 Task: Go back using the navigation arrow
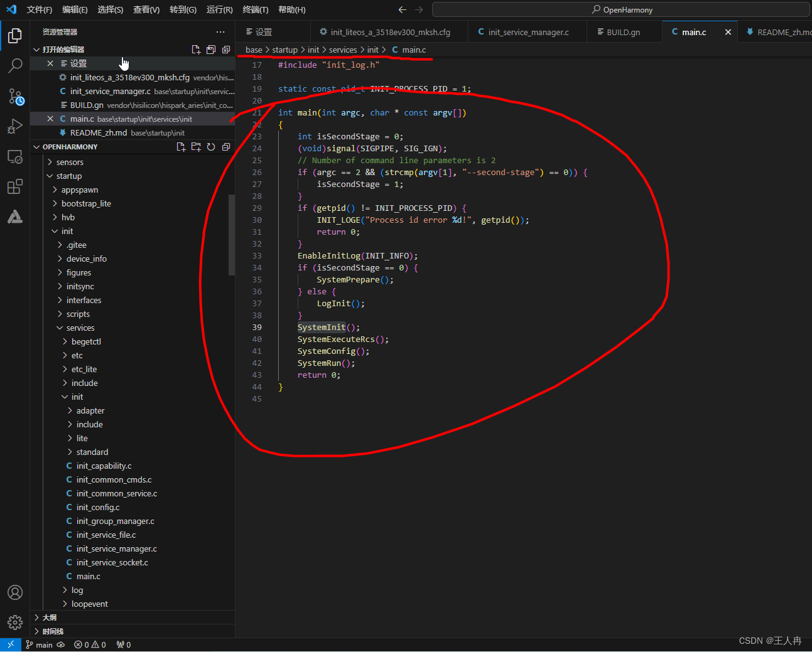(x=403, y=9)
